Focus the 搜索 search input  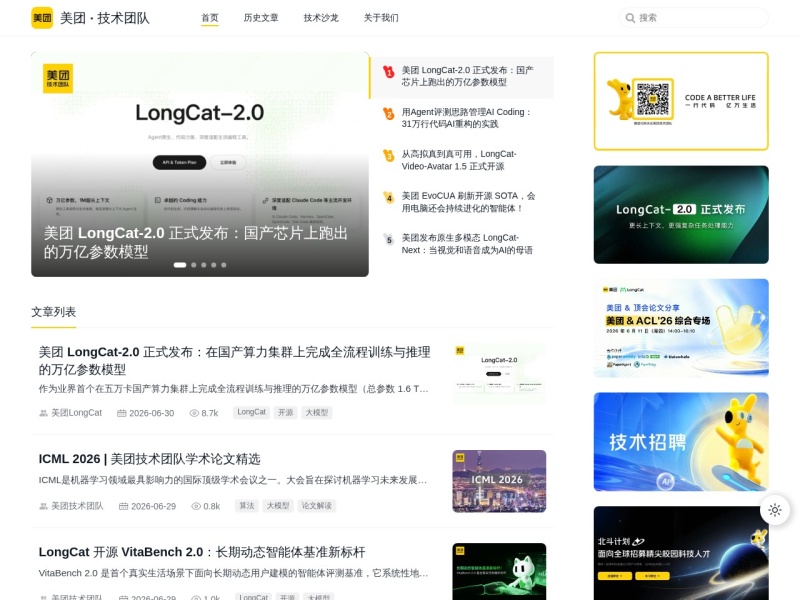[x=693, y=18]
